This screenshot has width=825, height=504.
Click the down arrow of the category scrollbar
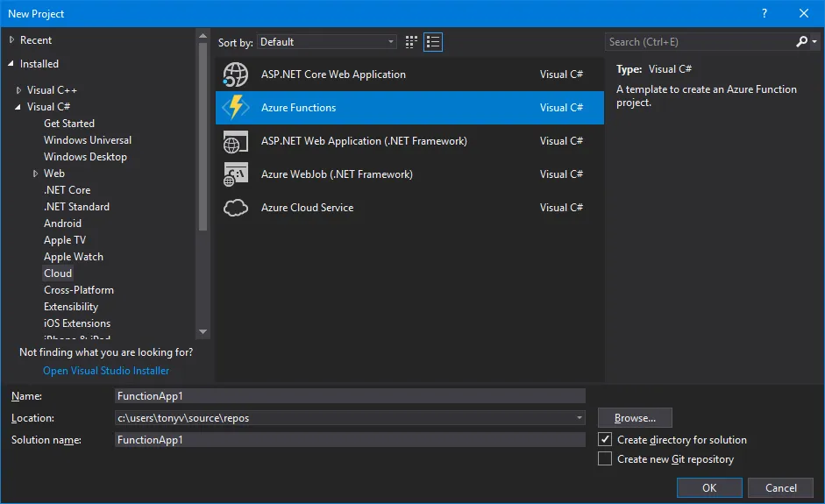click(203, 332)
